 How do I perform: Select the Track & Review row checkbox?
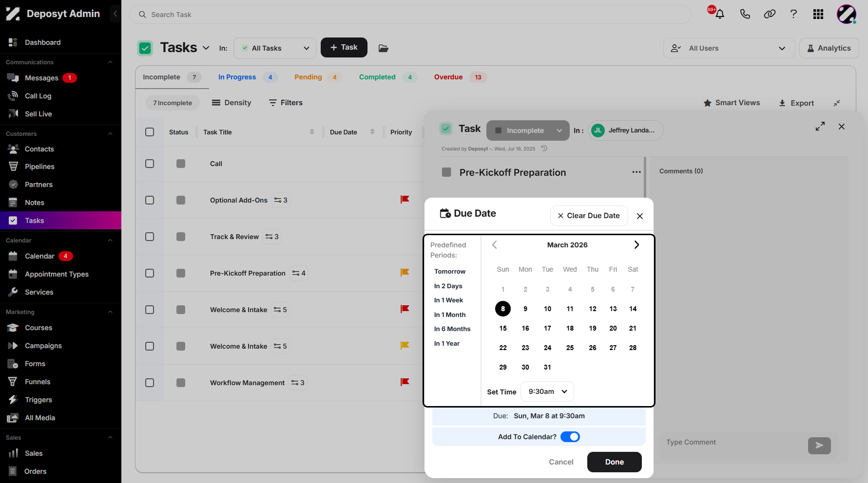point(150,237)
